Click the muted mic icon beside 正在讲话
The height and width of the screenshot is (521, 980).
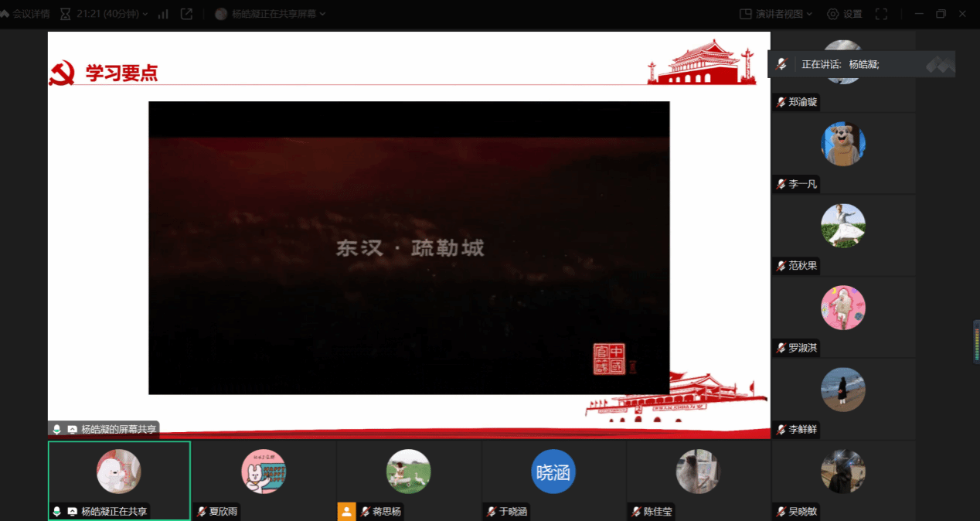[781, 64]
